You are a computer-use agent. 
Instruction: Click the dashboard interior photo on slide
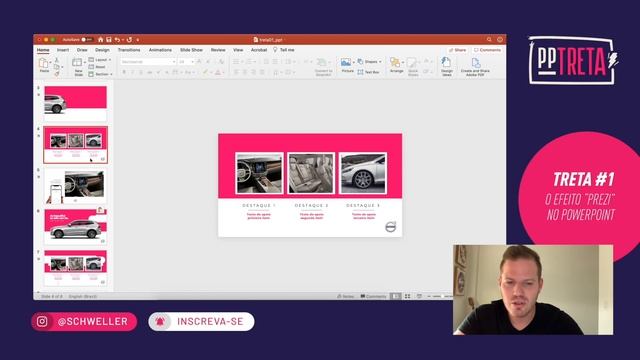[259, 173]
